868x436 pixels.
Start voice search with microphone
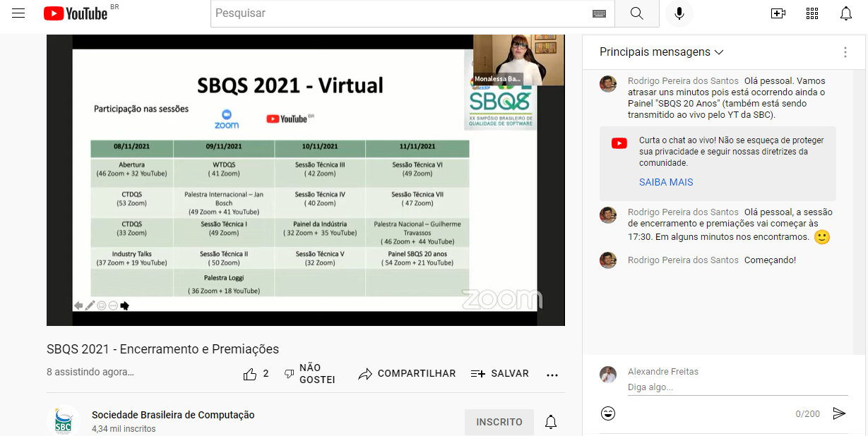pos(679,13)
